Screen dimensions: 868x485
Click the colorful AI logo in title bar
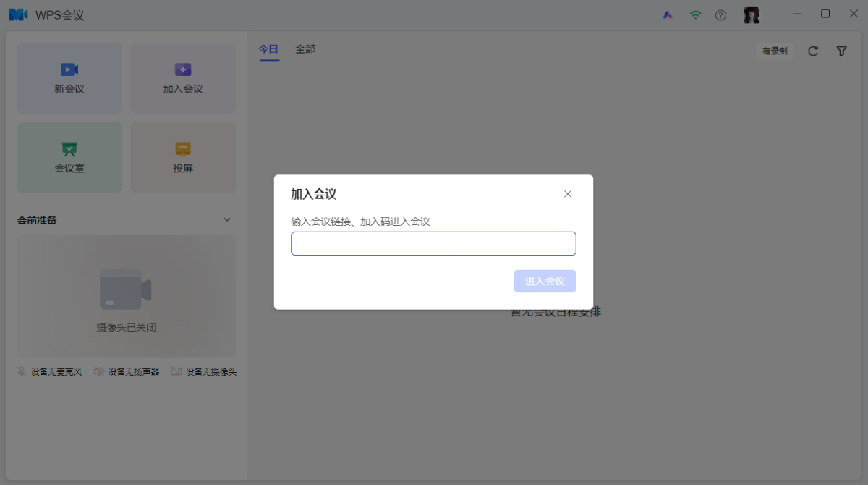click(668, 15)
